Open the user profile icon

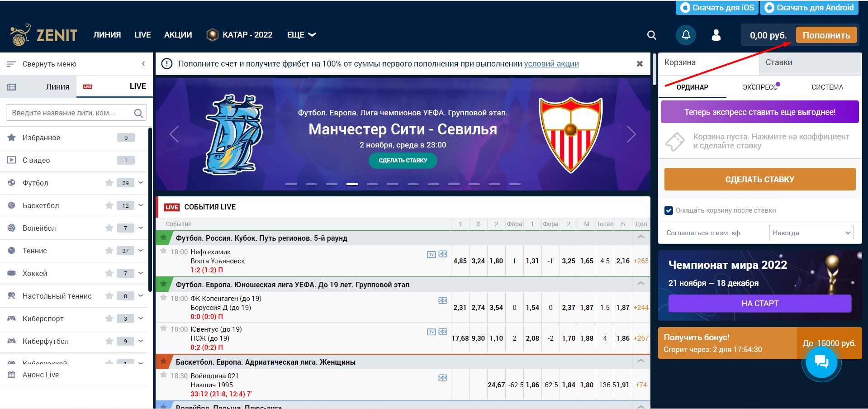[x=716, y=35]
